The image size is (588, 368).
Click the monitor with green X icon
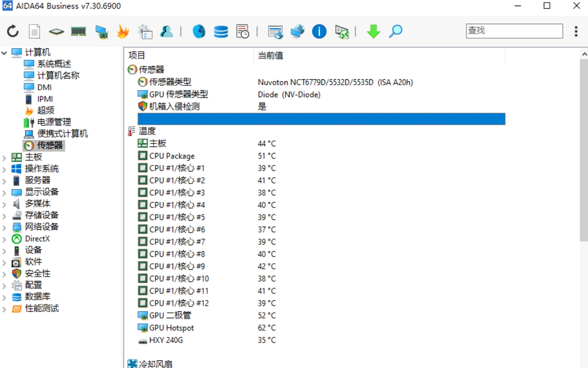342,32
